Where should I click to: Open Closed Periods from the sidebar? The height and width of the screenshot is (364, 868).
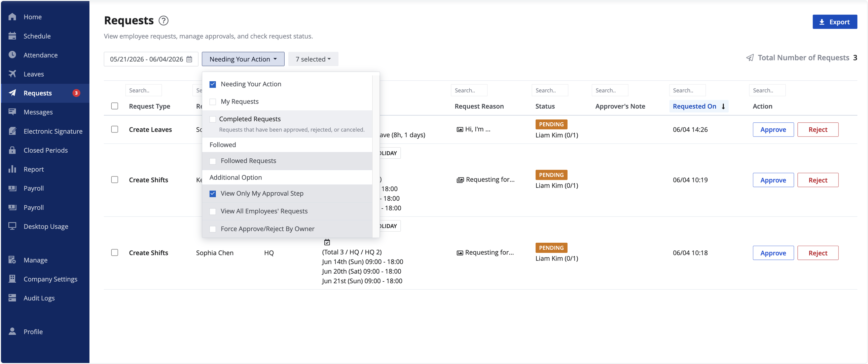pyautogui.click(x=45, y=150)
